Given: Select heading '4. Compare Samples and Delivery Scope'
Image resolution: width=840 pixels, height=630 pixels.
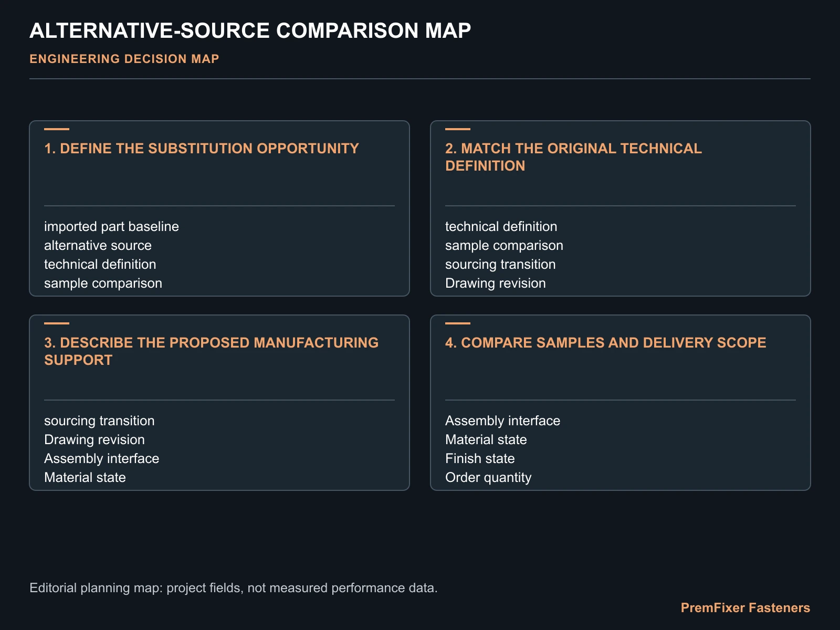Looking at the screenshot, I should point(605,343).
